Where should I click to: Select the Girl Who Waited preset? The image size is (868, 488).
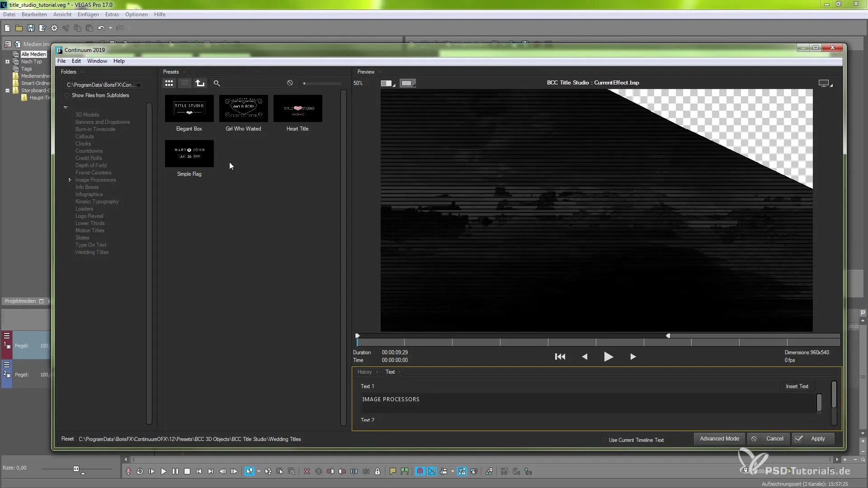tap(243, 108)
